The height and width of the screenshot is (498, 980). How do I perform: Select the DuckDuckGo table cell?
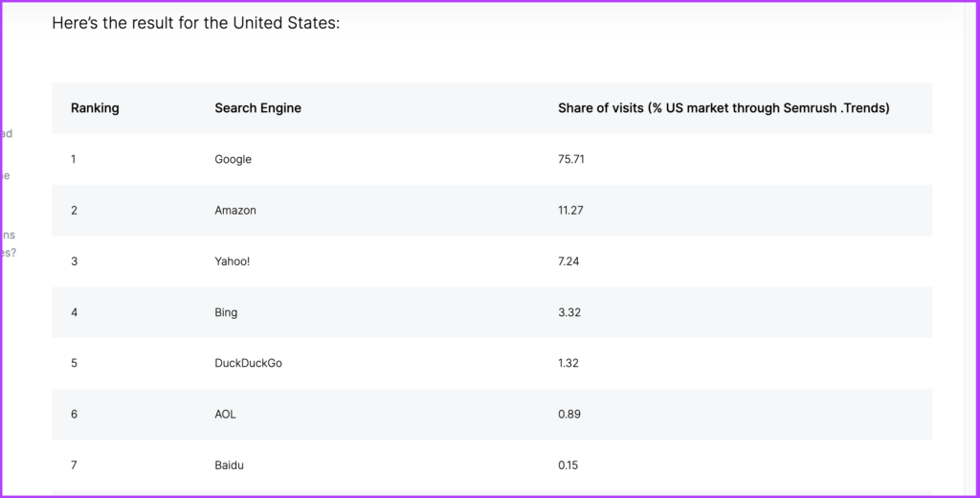248,364
